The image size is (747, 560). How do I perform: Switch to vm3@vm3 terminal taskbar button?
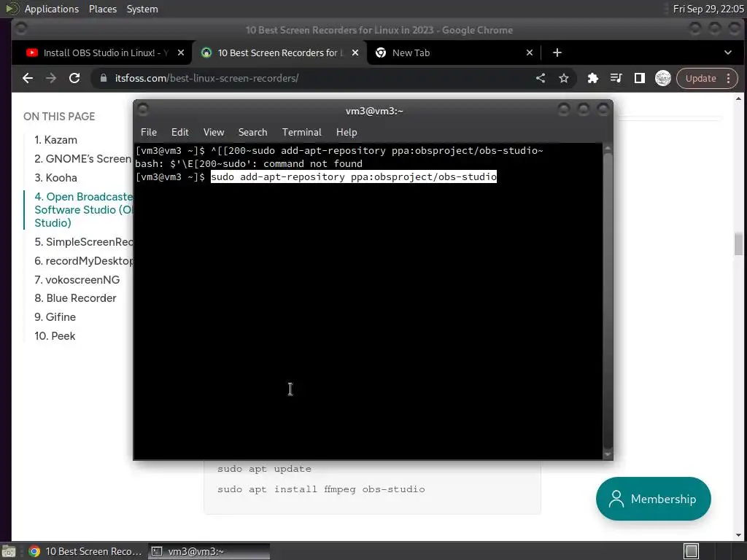click(209, 551)
